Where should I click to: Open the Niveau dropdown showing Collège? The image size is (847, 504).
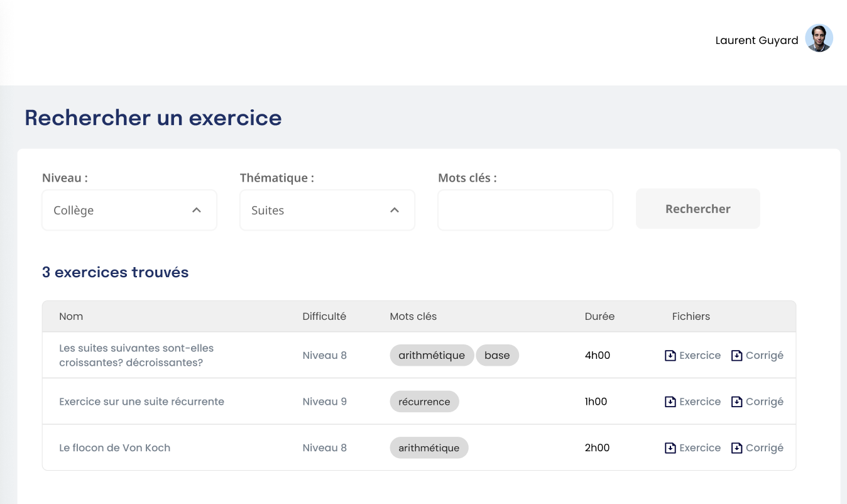(129, 211)
